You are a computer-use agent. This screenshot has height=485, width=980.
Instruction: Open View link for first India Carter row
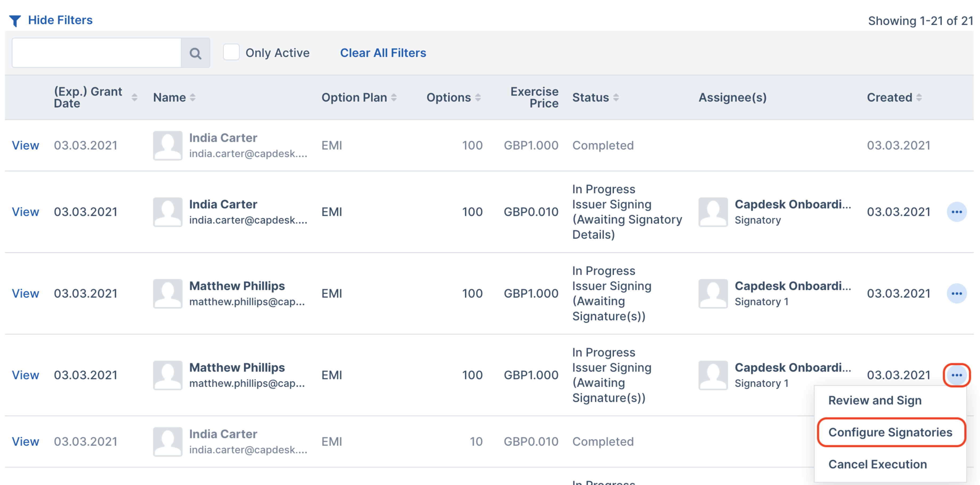tap(25, 145)
